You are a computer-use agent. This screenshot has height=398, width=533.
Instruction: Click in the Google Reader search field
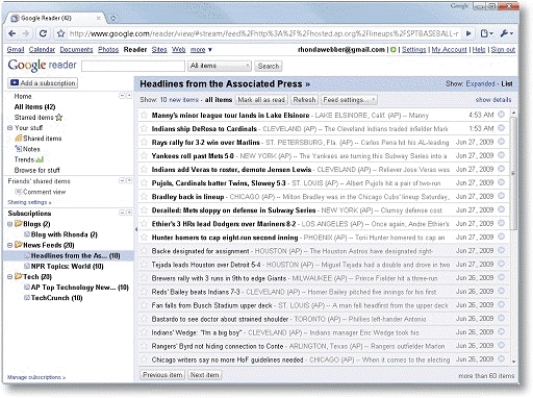133,66
